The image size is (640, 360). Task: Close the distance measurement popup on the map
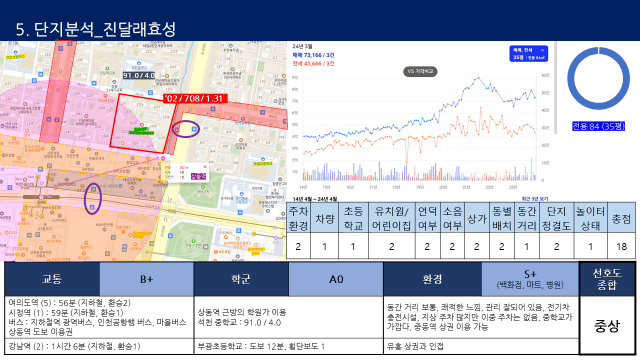click(205, 167)
